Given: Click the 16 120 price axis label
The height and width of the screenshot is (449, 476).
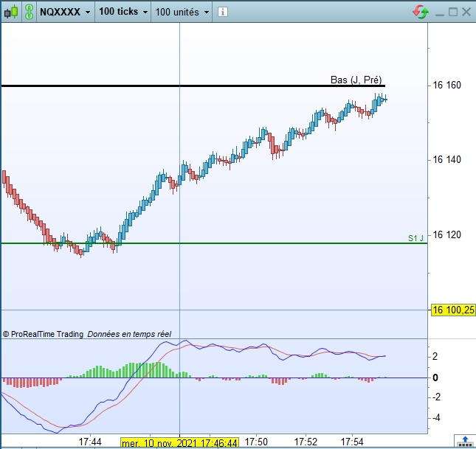Looking at the screenshot, I should pyautogui.click(x=446, y=234).
